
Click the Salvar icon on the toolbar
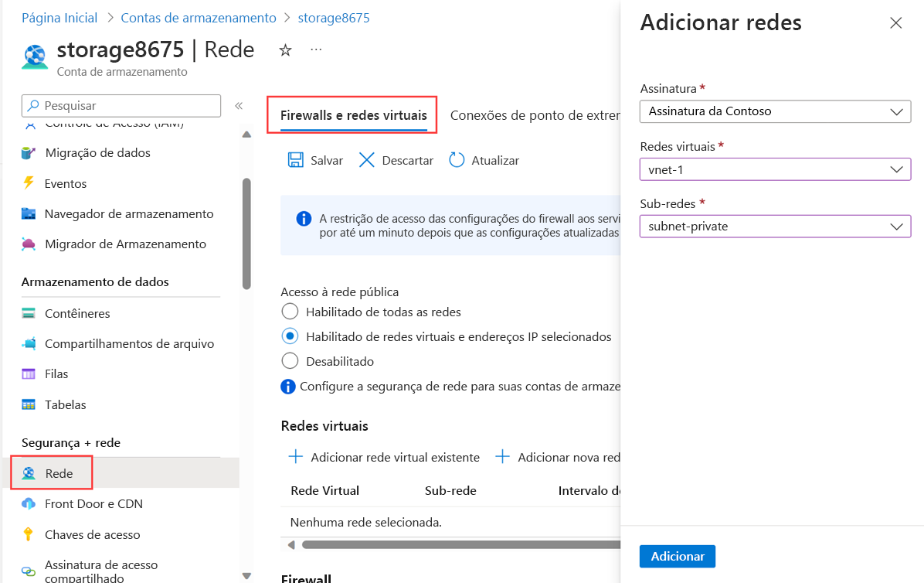pos(314,160)
